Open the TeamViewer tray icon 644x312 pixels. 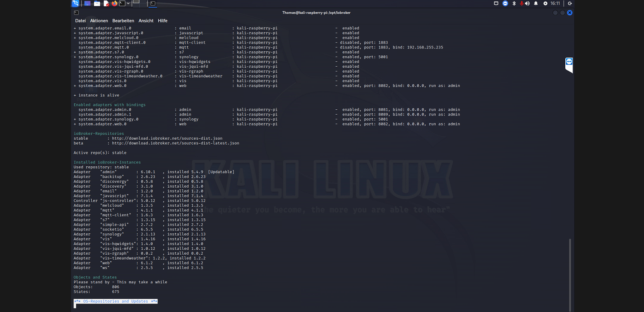505,3
